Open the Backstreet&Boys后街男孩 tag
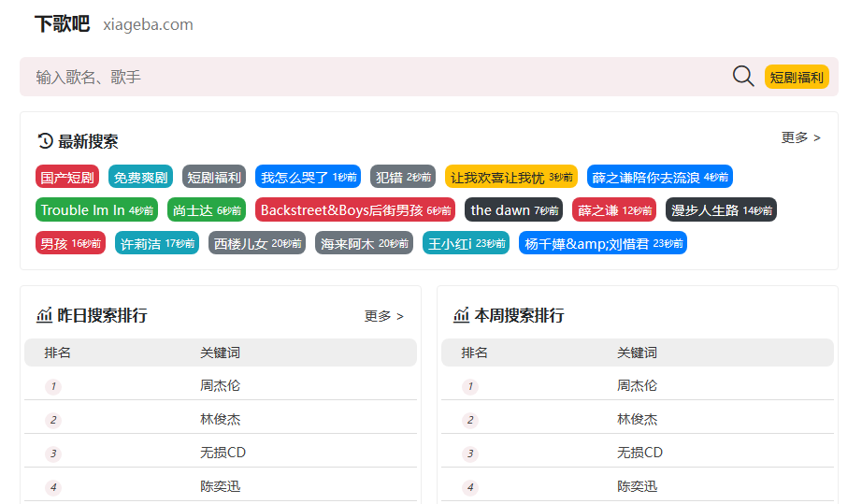Screen dimensions: 862x504 355,210
